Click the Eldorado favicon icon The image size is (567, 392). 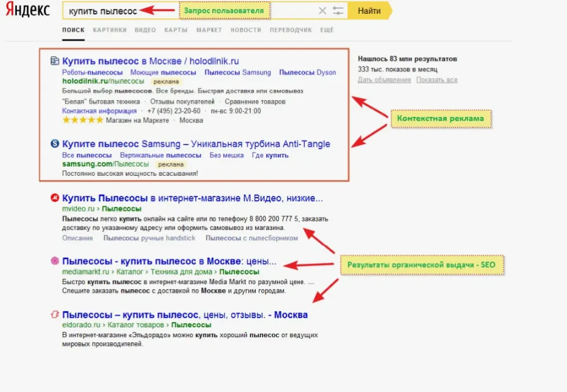point(55,315)
